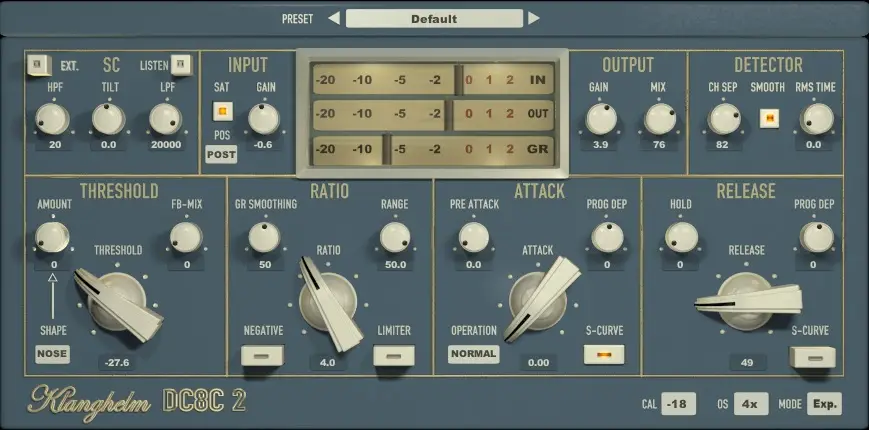Click the Klanghelm logo

coord(89,401)
